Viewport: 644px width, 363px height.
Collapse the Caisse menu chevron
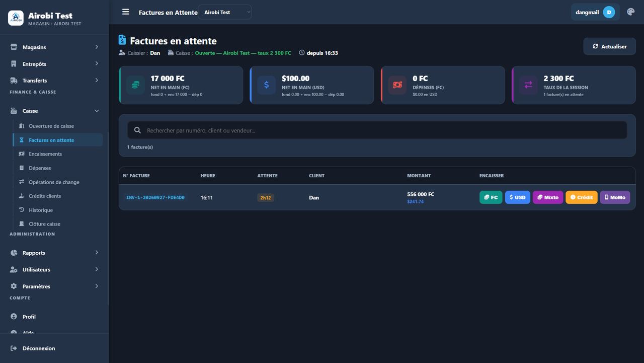point(97,111)
